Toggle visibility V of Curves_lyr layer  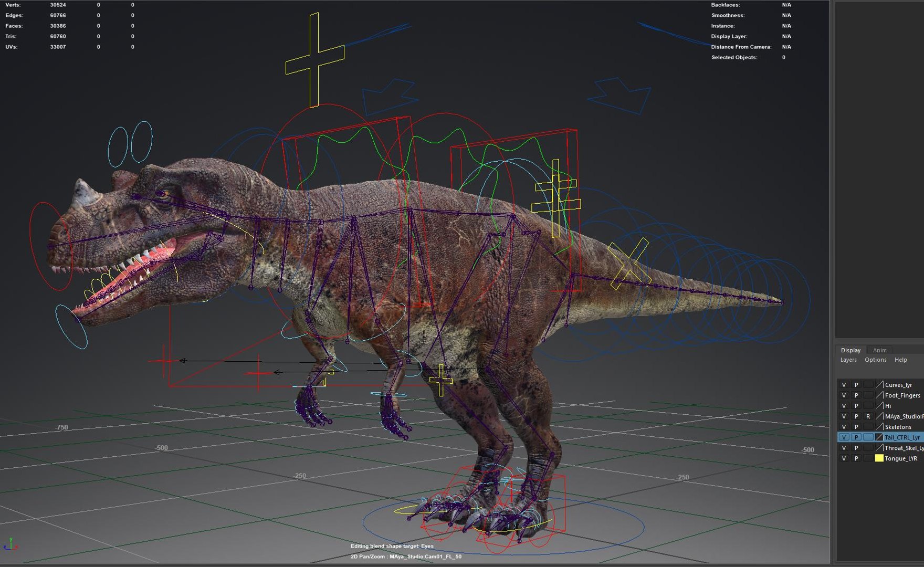point(844,385)
